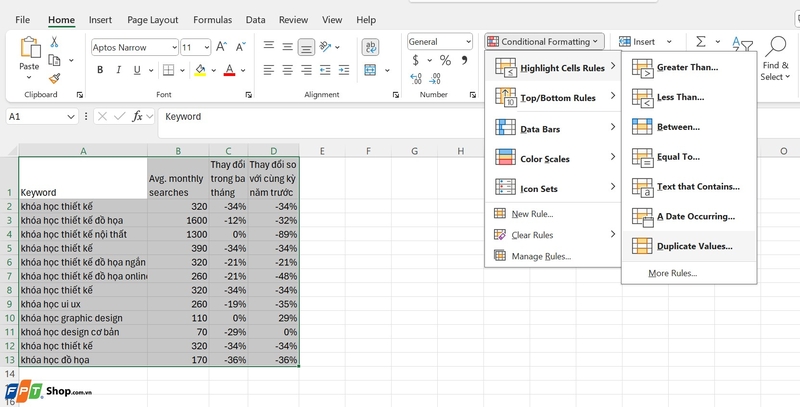
Task: Expand Alignment dialog launcher
Action: tap(396, 95)
